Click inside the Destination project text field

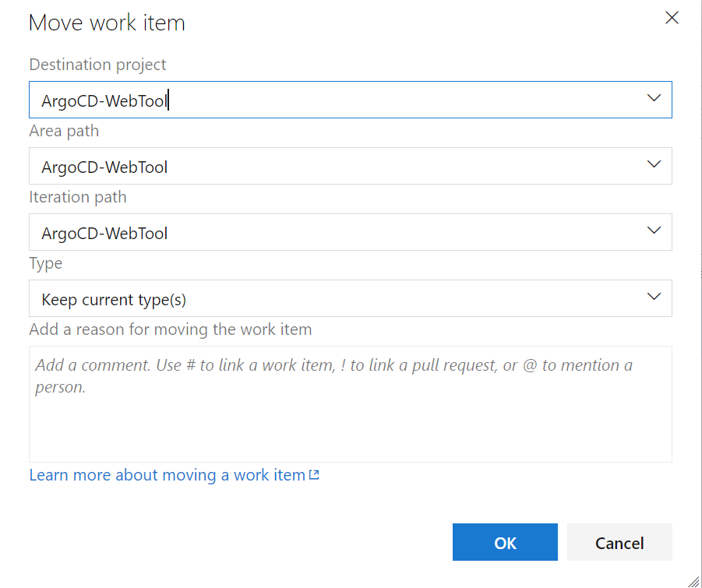(312, 100)
